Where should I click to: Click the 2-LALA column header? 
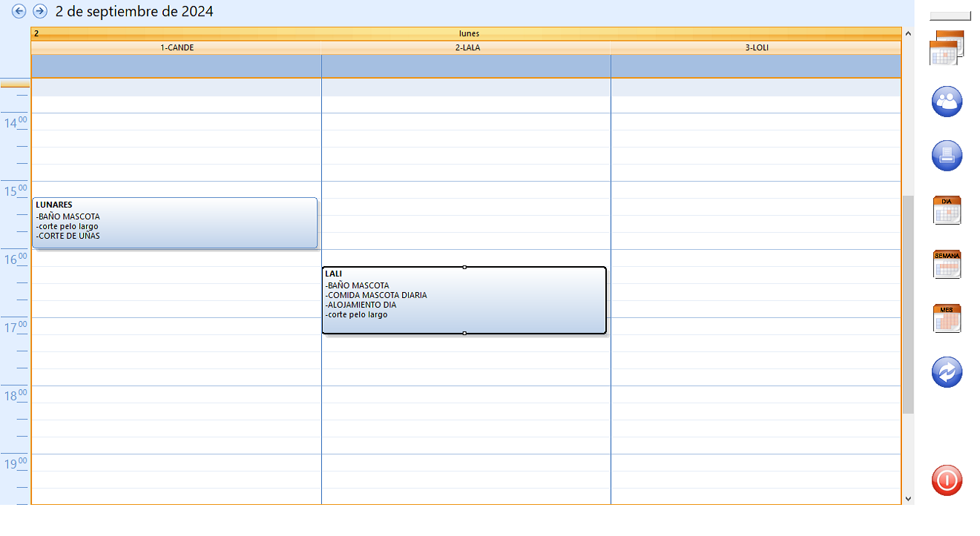tap(466, 47)
